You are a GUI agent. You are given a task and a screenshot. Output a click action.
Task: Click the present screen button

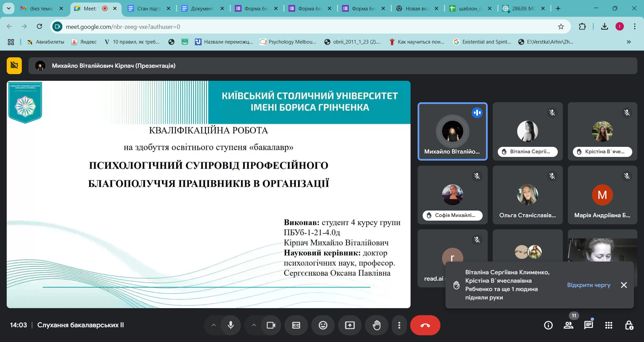pos(350,325)
